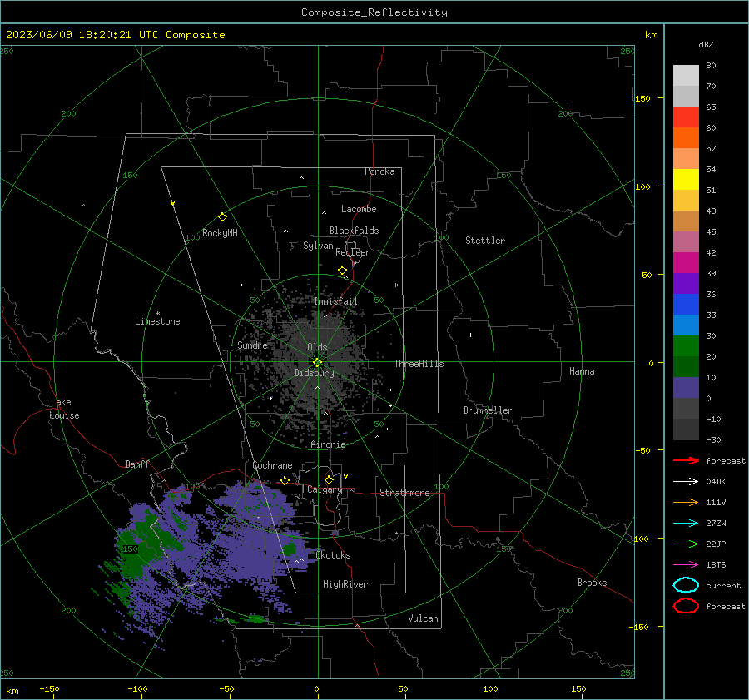The height and width of the screenshot is (700, 749).
Task: Click the yellow diamond marker below Cochrane
Action: (x=285, y=480)
